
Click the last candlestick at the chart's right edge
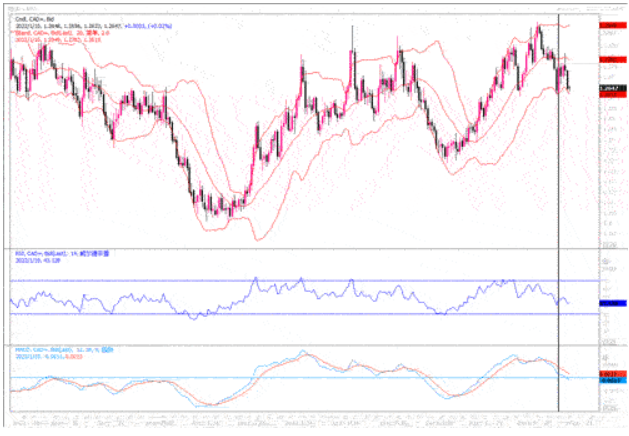(x=568, y=82)
